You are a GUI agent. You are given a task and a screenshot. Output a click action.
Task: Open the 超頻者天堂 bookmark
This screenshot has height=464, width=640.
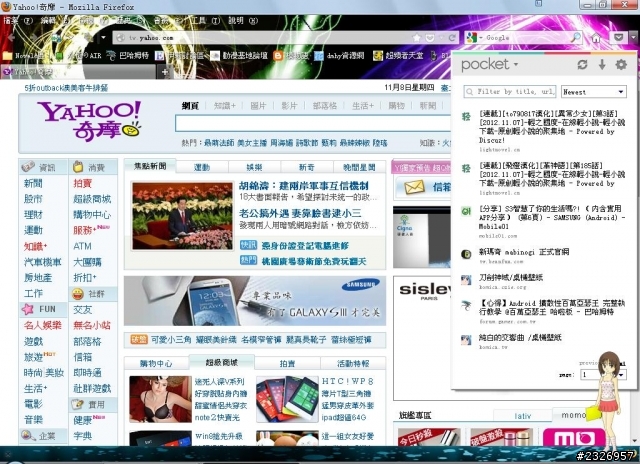click(398, 56)
